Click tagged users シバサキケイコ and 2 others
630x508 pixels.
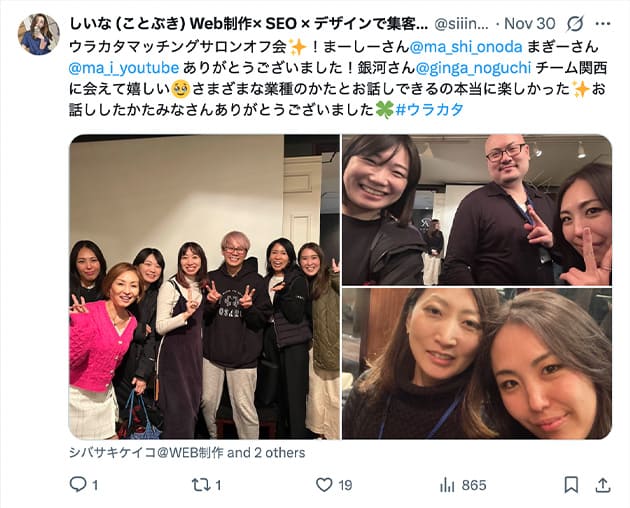[187, 453]
